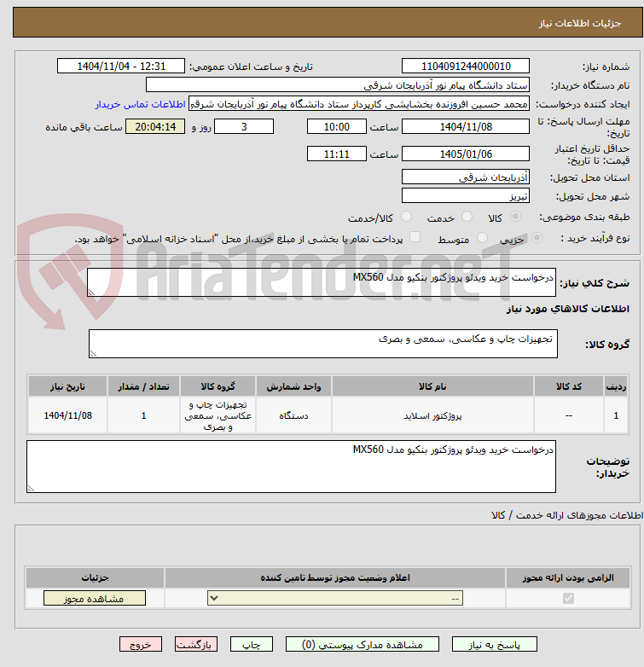
Task: Click the جزئیات اطلاعات نیاز page title
Action: 580,23
